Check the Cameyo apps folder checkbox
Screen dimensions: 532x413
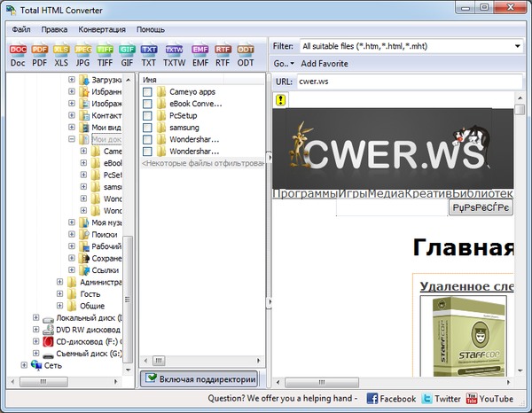click(x=147, y=92)
